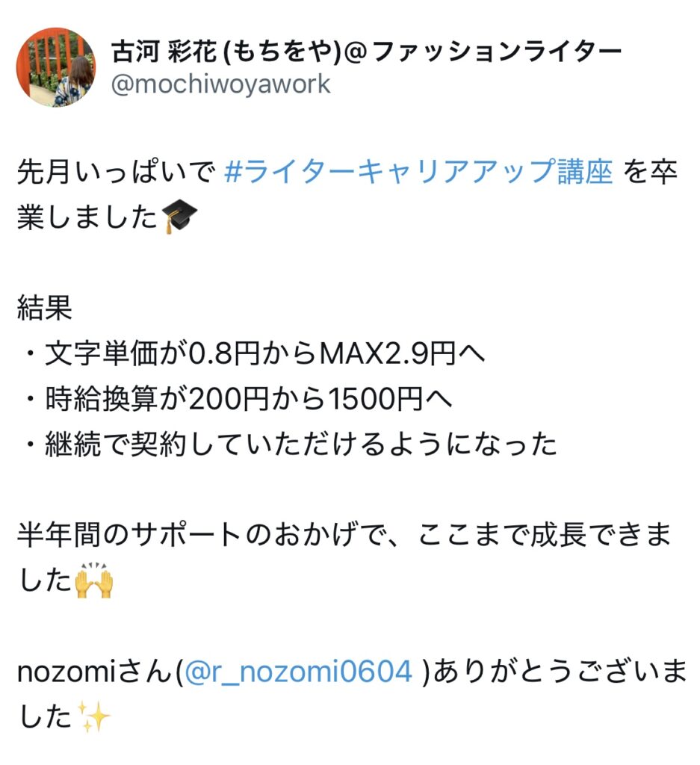The width and height of the screenshot is (700, 765).
Task: Click the text 業しました before graduation cap
Action: click(x=87, y=217)
